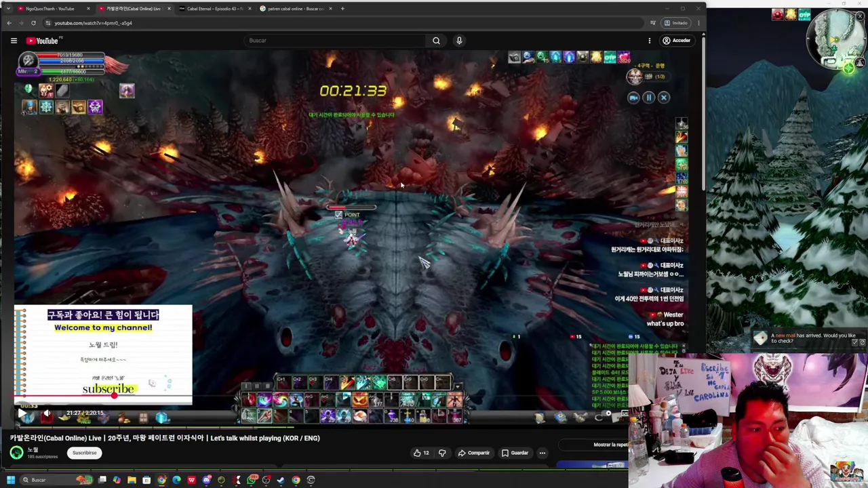
Task: Click the Windows Start button
Action: (10, 480)
